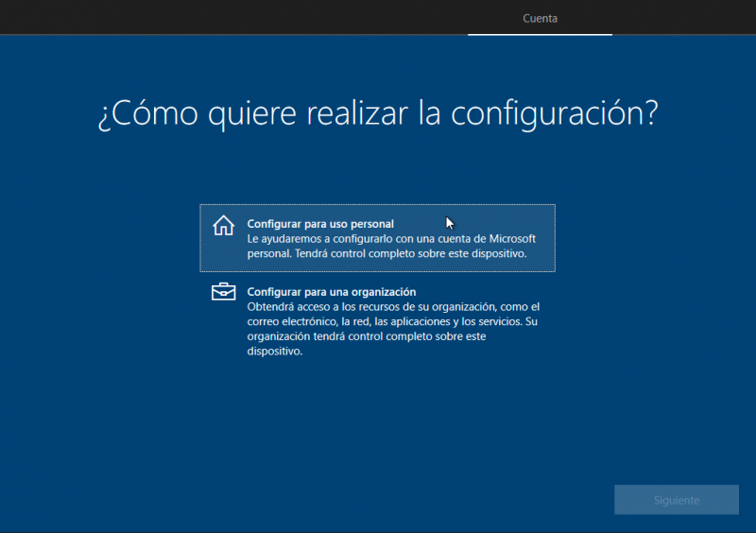Screen dimensions: 756x533
Task: Click the '¿Cómo quiere realizar la configuración?' heading
Action: pos(377,113)
